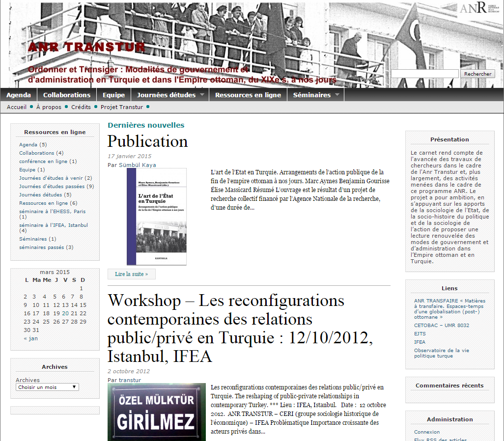Open séminaires passés (3) category
Screen dimensions: 504x441
[x=41, y=248]
